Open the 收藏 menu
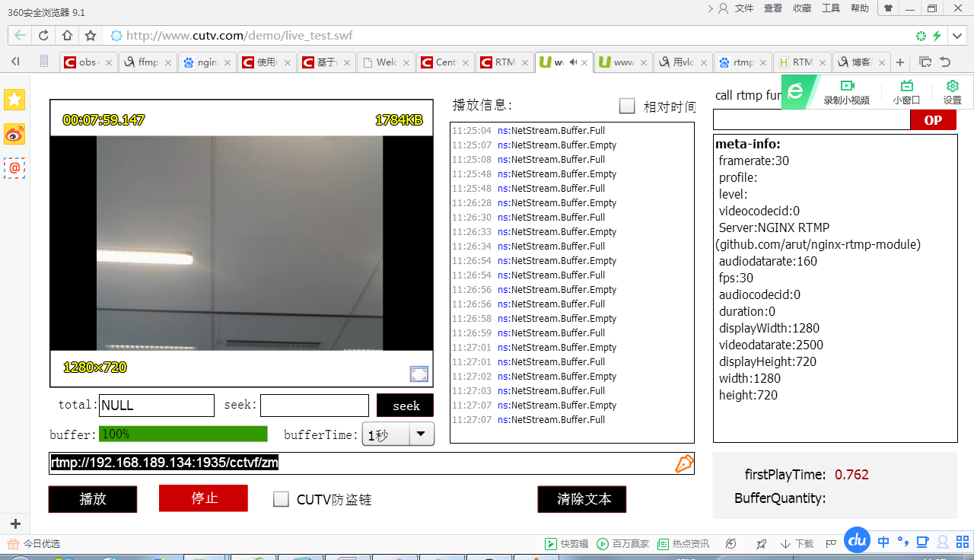This screenshot has width=974, height=560. pos(802,8)
